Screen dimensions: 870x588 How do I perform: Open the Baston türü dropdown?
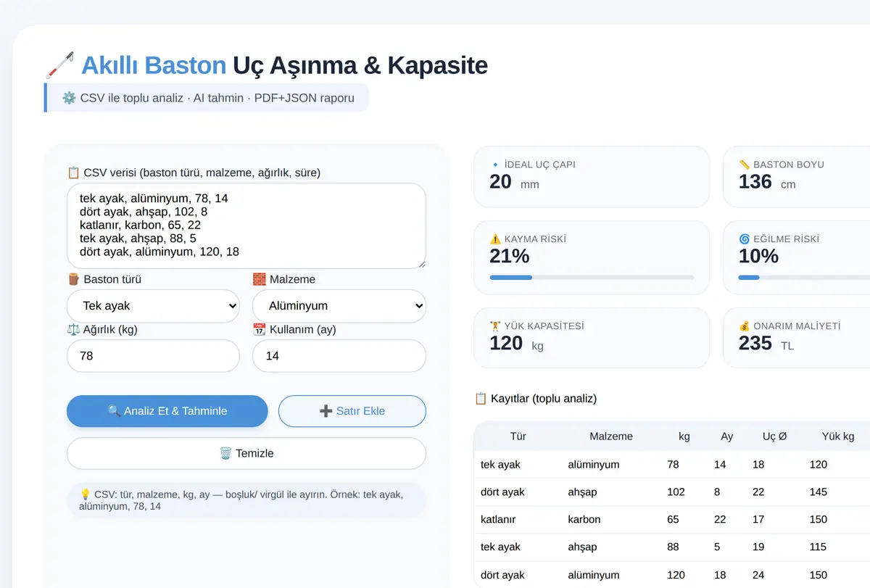[153, 305]
